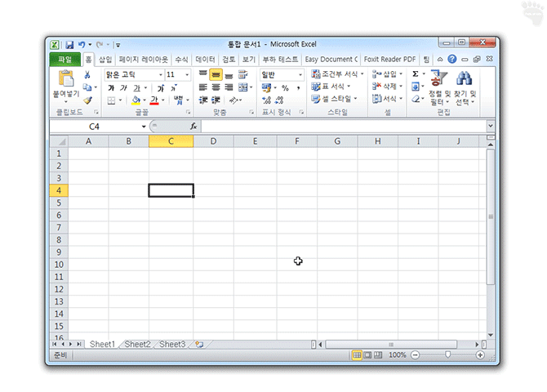Click the Zoom In plus button

480,355
